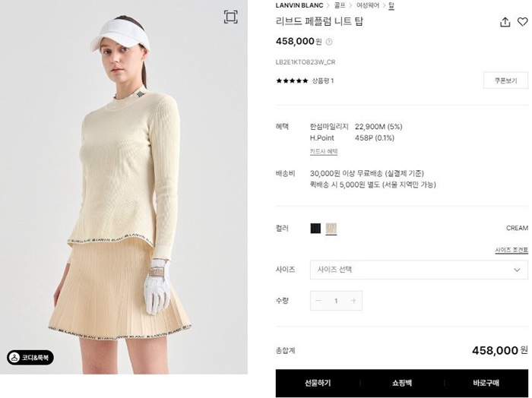The image size is (532, 398).
Task: Click the five-star rating
Action: [x=292, y=81]
